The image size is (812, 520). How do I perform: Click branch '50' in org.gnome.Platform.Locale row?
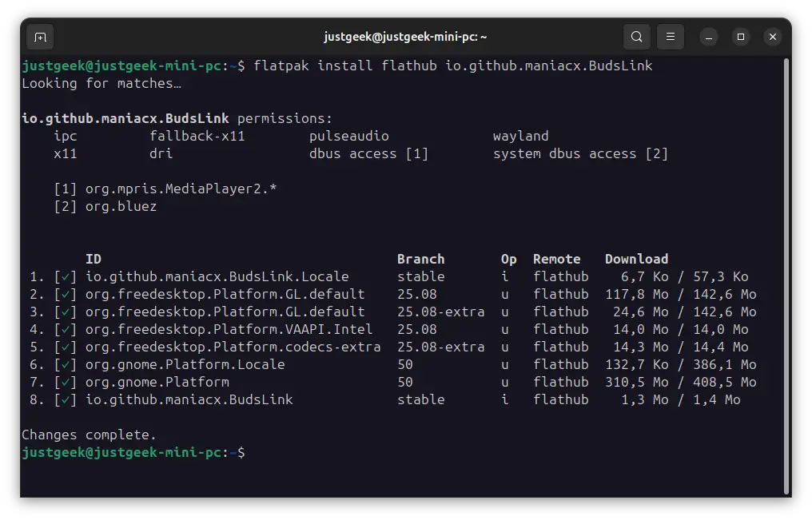click(x=405, y=365)
